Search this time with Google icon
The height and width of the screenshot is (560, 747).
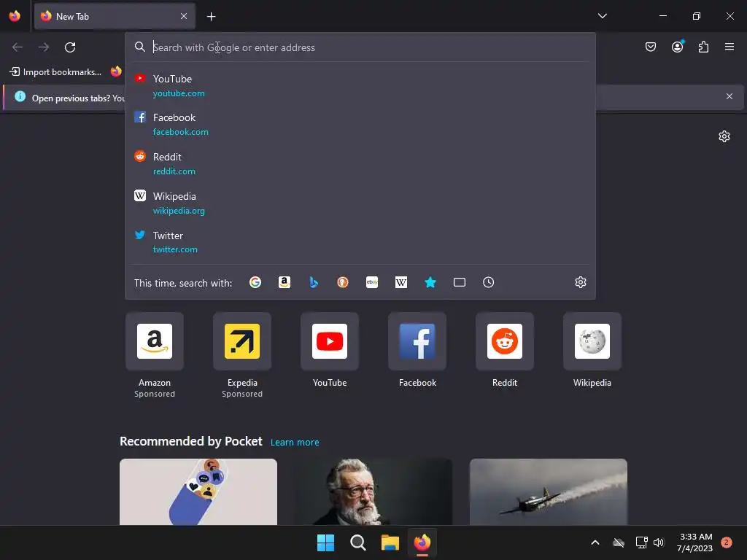255,282
